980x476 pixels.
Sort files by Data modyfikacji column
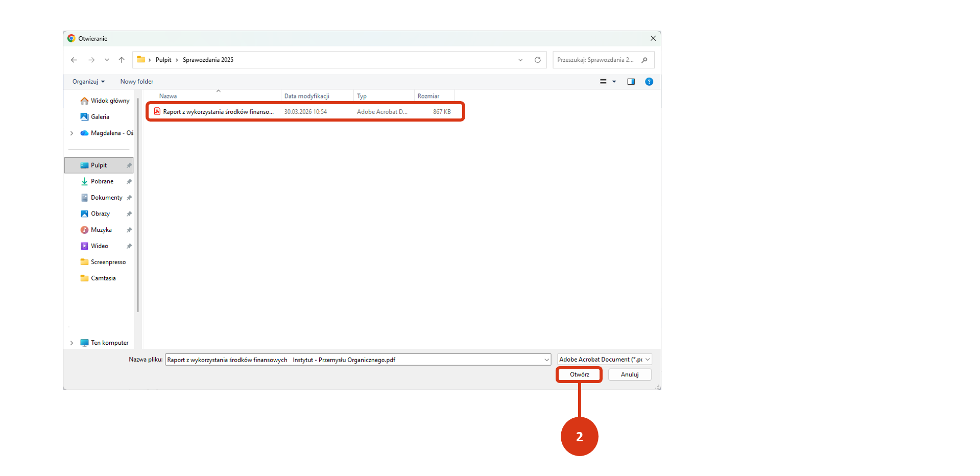(x=306, y=96)
